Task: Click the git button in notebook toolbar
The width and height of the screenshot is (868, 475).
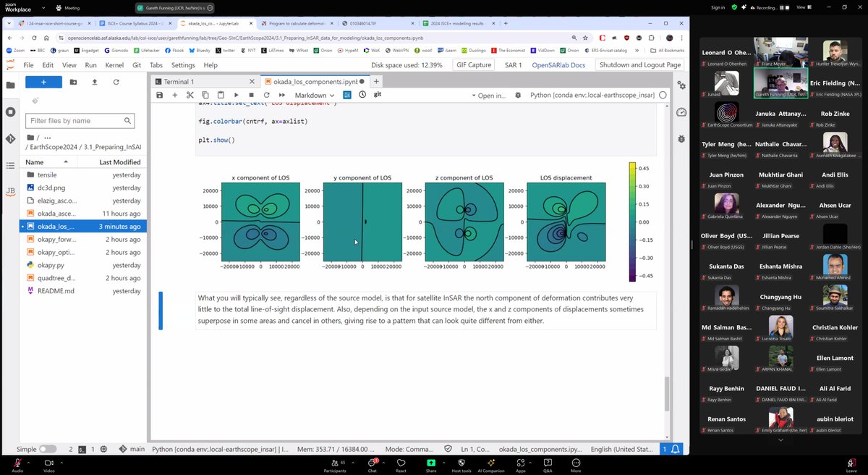Action: coord(378,95)
